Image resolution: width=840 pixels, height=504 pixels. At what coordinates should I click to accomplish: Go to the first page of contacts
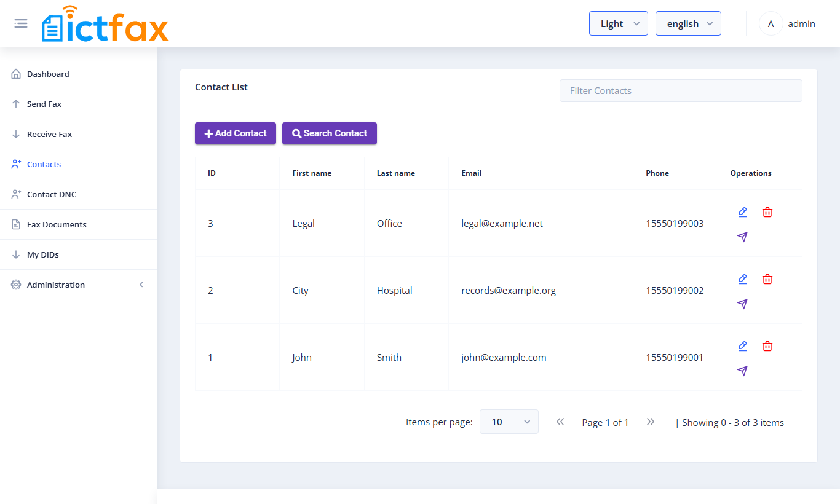click(560, 422)
